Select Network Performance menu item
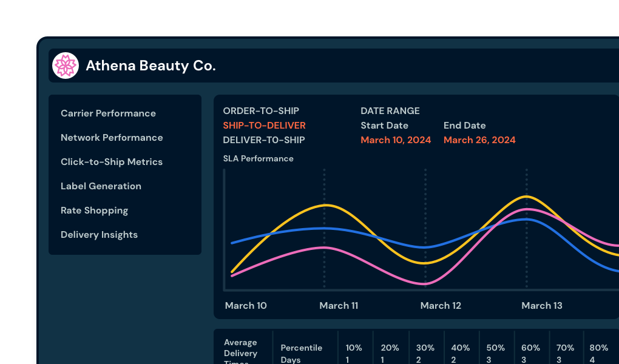Viewport: 619px width, 364px height. pyautogui.click(x=112, y=138)
